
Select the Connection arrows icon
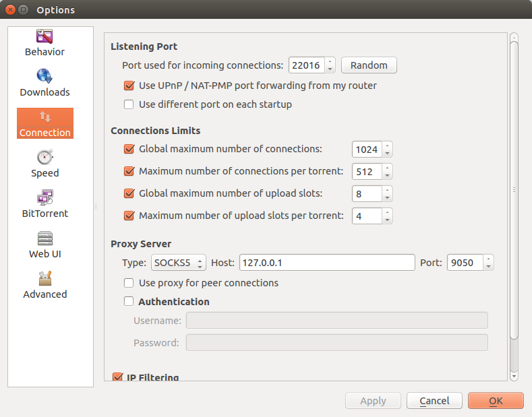tap(45, 117)
